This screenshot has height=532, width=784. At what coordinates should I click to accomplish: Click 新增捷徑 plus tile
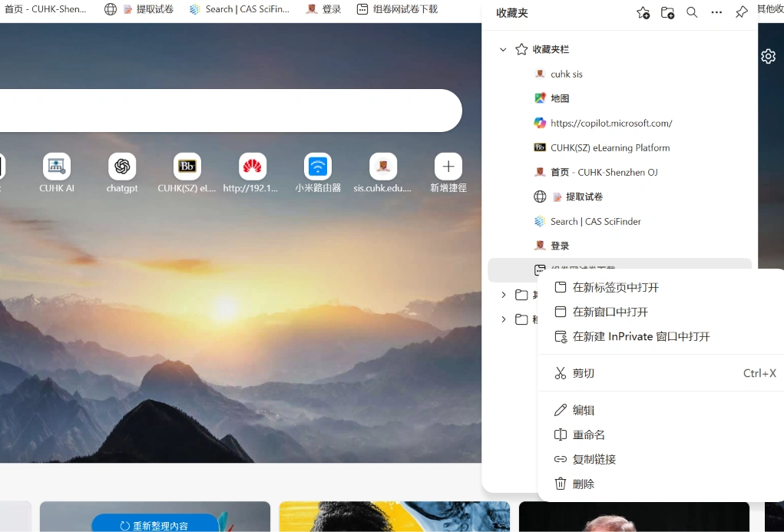[448, 173]
